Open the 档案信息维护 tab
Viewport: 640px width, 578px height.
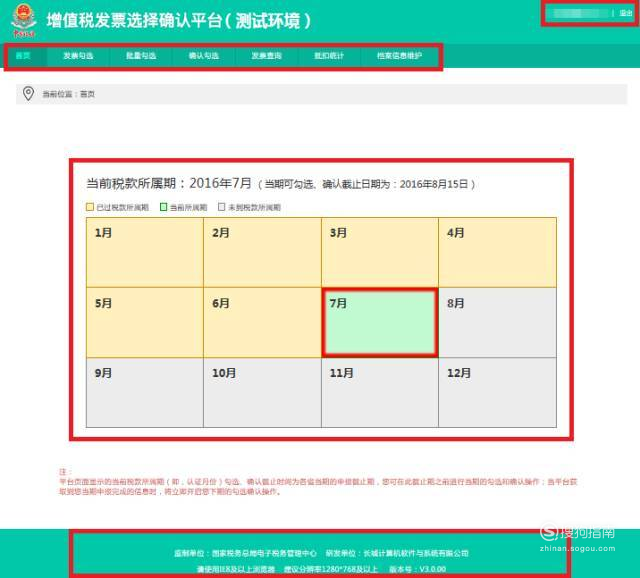(399, 56)
